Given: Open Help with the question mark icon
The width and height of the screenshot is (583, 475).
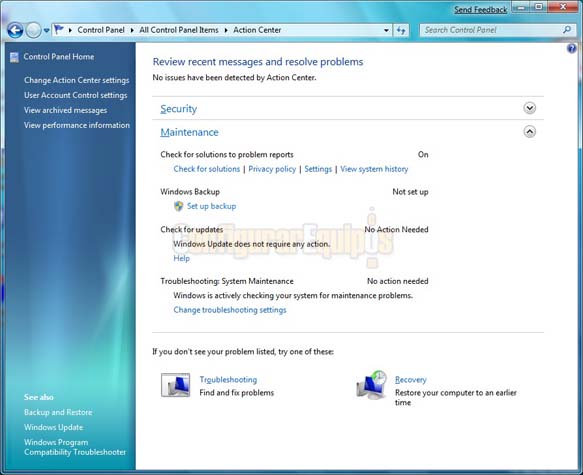Looking at the screenshot, I should coord(571,48).
